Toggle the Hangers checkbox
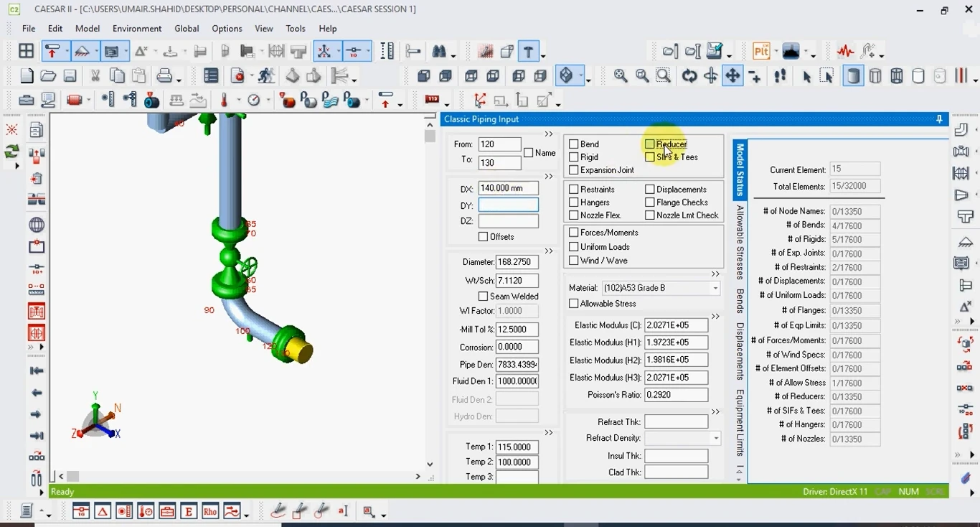980x527 pixels. [x=574, y=202]
